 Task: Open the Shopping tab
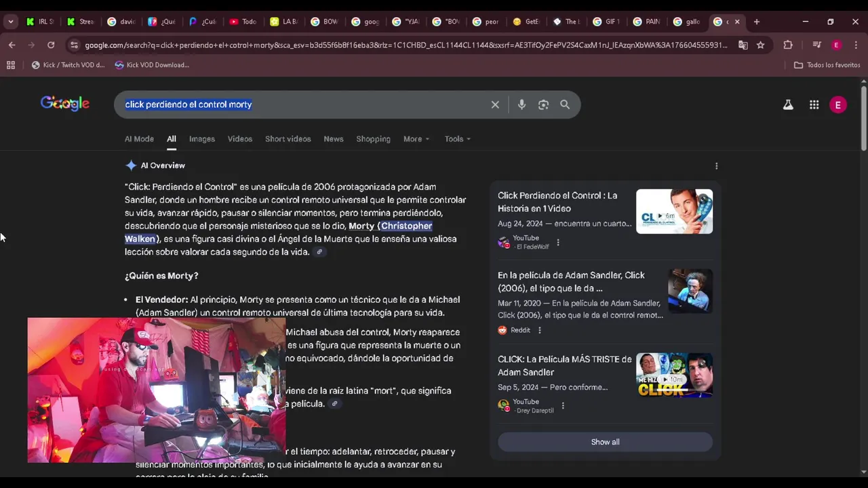(374, 139)
